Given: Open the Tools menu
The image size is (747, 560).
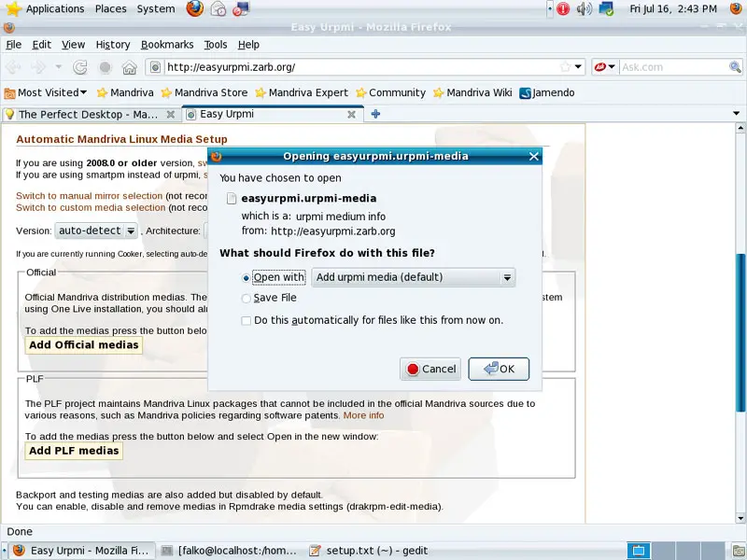Looking at the screenshot, I should (x=216, y=45).
